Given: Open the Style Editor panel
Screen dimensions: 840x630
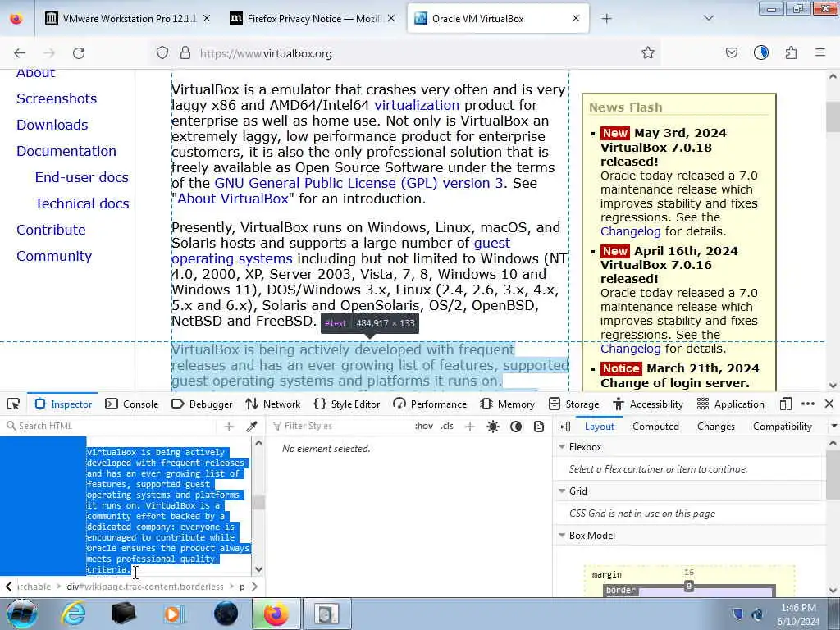Looking at the screenshot, I should (347, 404).
